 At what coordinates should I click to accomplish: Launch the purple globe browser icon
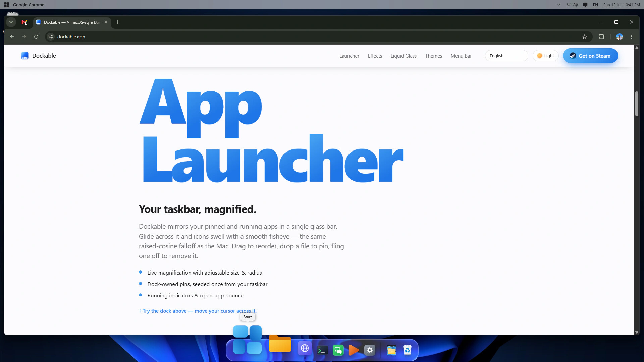pos(305,348)
